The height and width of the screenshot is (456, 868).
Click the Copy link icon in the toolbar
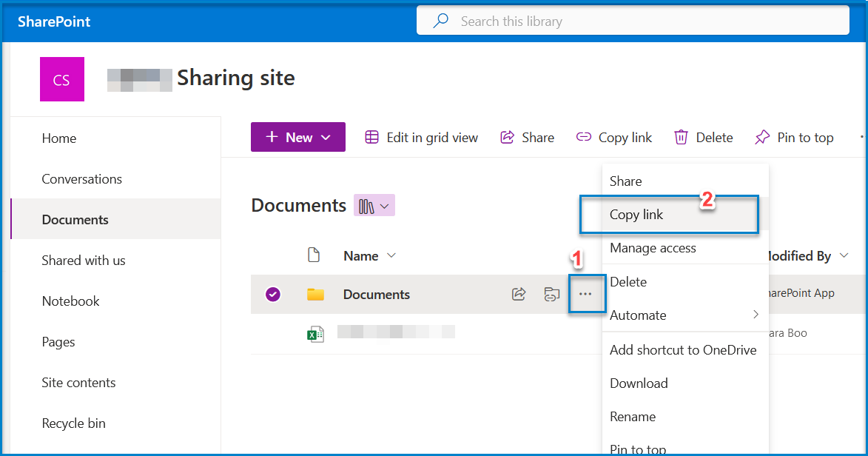pos(582,137)
